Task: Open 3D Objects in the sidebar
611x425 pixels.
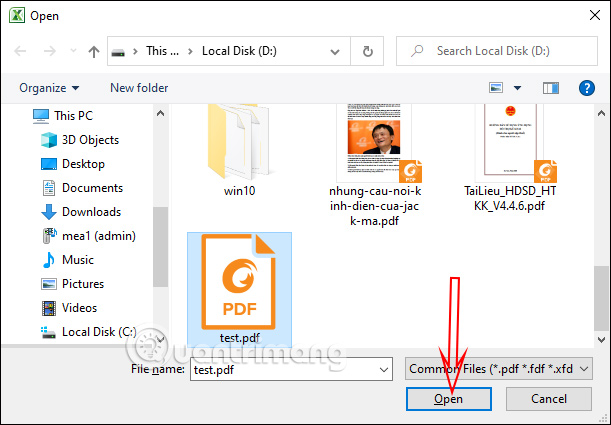Action: click(x=90, y=140)
